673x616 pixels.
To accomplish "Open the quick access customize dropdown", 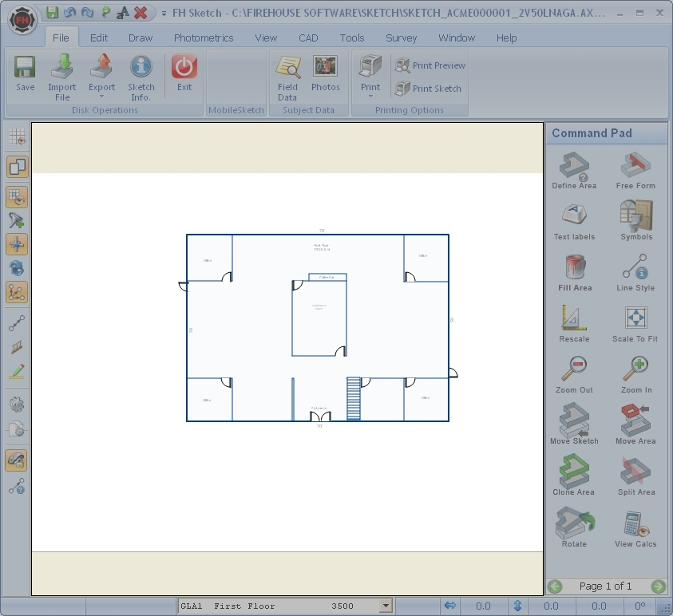I will click(164, 14).
